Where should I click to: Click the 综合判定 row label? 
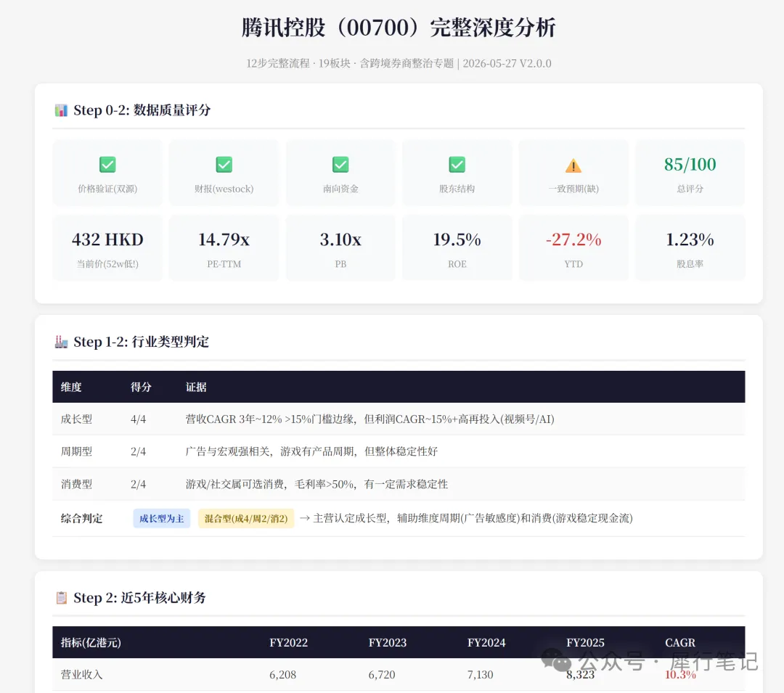click(x=81, y=519)
